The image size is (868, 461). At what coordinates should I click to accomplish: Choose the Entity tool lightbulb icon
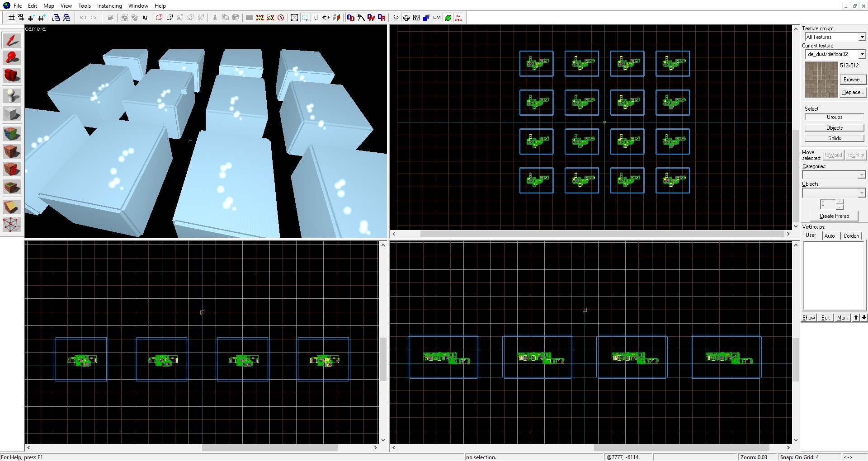pyautogui.click(x=12, y=96)
